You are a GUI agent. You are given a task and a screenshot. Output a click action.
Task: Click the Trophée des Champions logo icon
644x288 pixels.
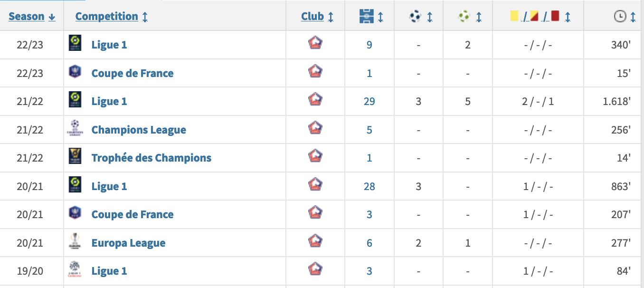(x=75, y=157)
